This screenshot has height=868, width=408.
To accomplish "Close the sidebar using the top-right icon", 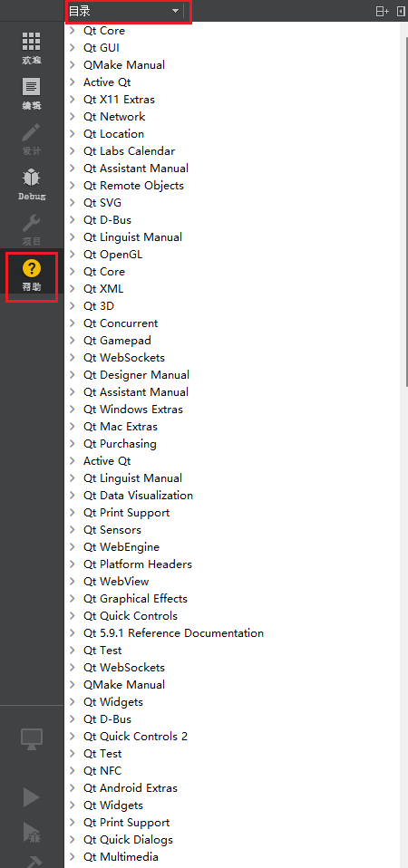I will pyautogui.click(x=401, y=11).
